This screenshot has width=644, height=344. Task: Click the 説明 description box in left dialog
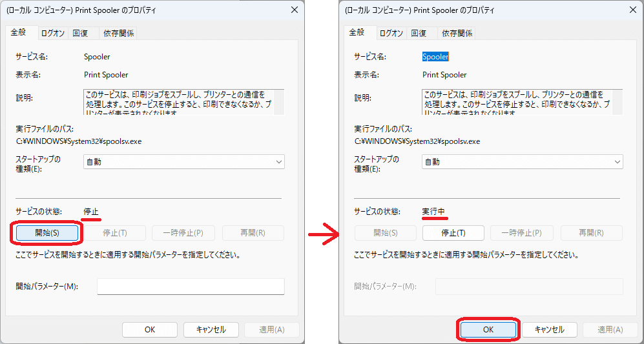tap(180, 102)
